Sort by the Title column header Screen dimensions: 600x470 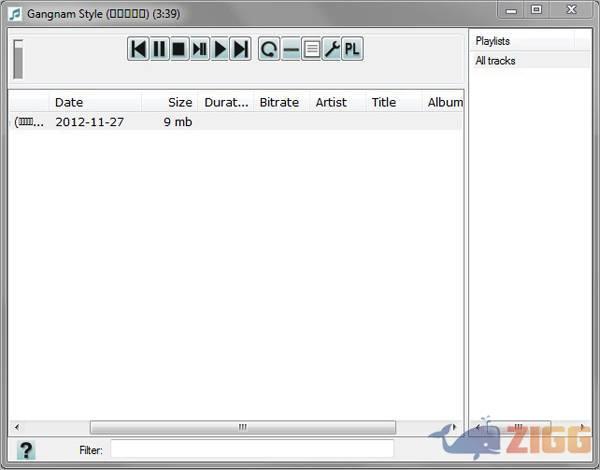[x=394, y=102]
